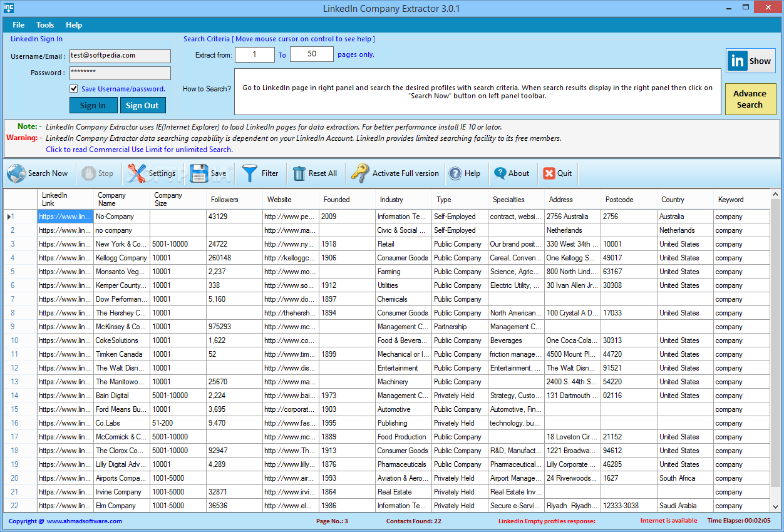Viewport: 784px width, 532px height.
Task: Open the Commercial Use Limit link
Action: [x=139, y=150]
